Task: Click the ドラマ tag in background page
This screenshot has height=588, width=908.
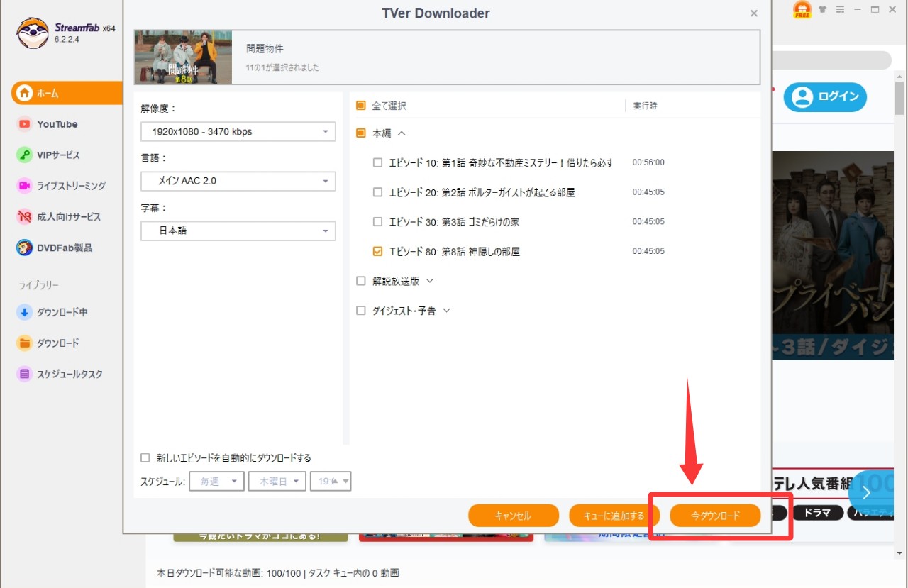Action: 817,513
